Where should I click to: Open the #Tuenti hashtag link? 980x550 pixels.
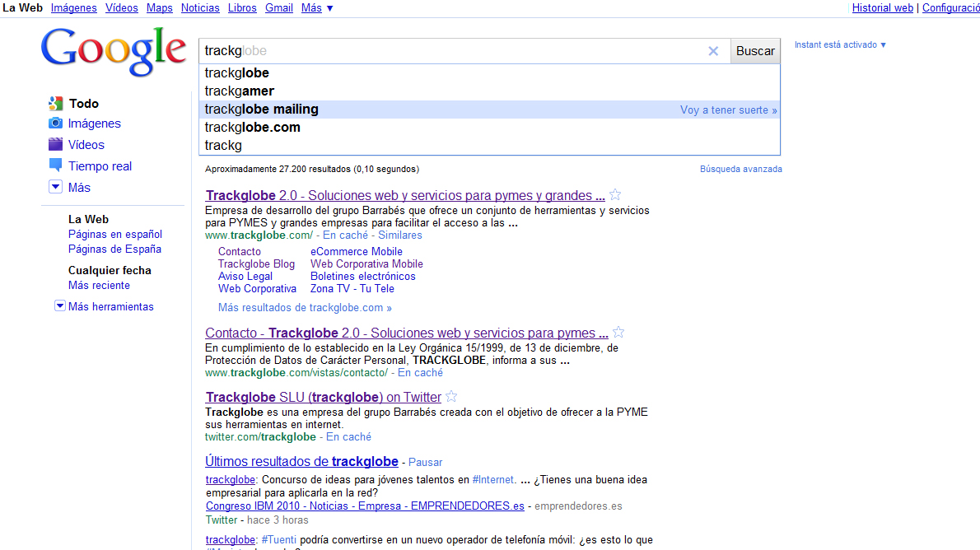pos(278,540)
